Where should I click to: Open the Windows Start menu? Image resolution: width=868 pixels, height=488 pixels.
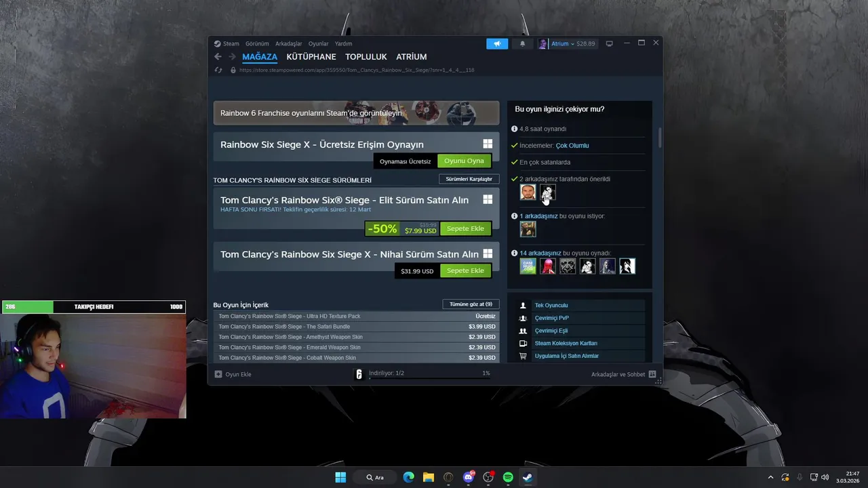(340, 477)
